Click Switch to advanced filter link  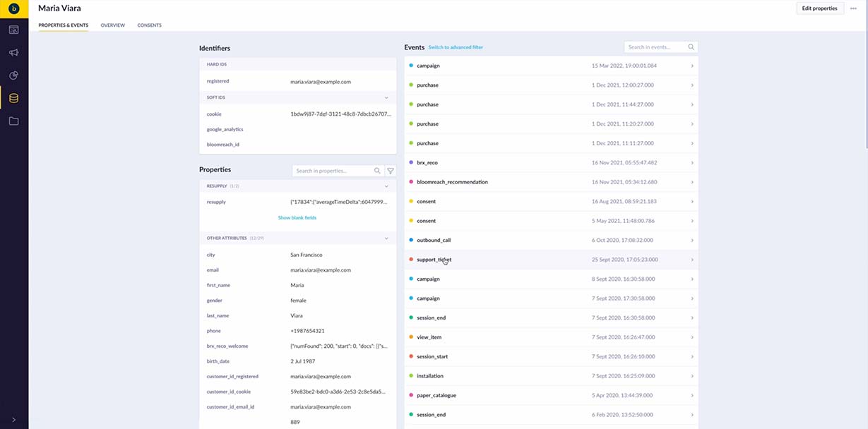click(x=456, y=47)
